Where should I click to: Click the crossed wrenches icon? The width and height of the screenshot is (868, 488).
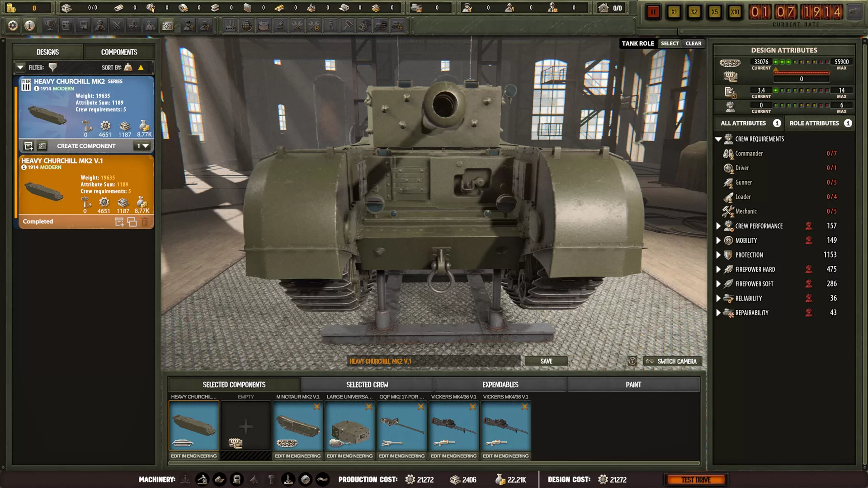click(x=297, y=26)
